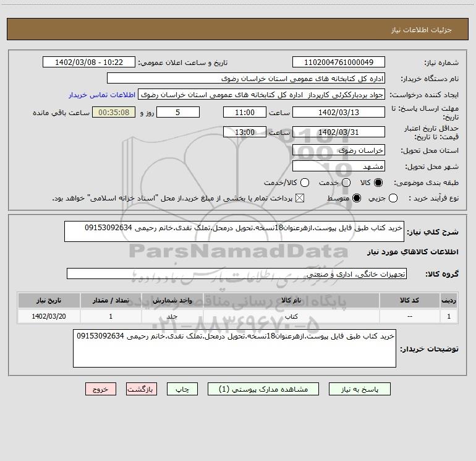Select the خدمت radio button

point(346,183)
